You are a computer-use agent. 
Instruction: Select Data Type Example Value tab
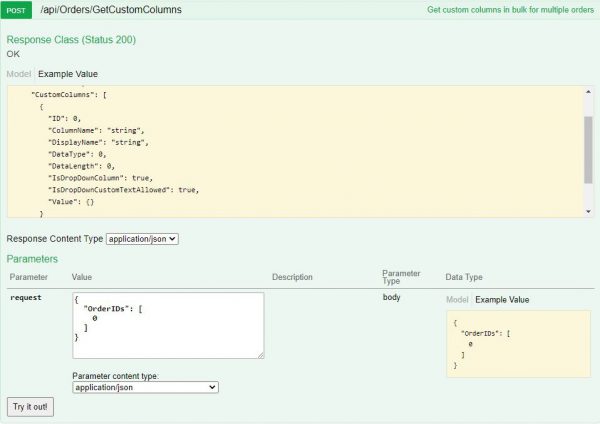502,300
